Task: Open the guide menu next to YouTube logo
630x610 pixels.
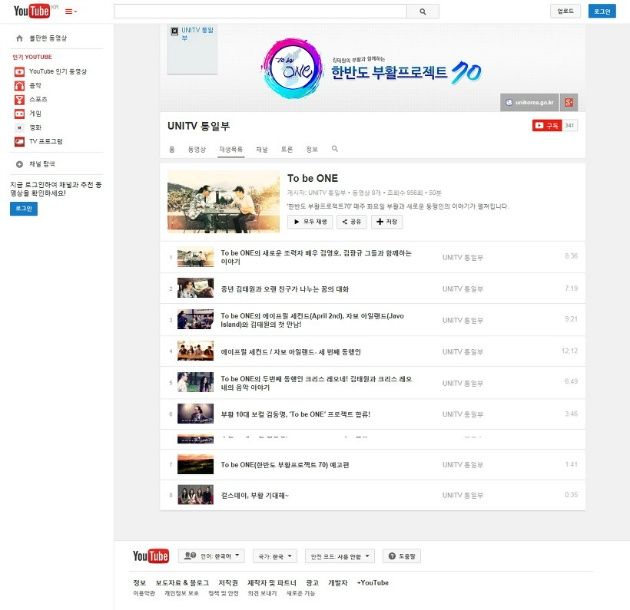Action: tap(71, 12)
